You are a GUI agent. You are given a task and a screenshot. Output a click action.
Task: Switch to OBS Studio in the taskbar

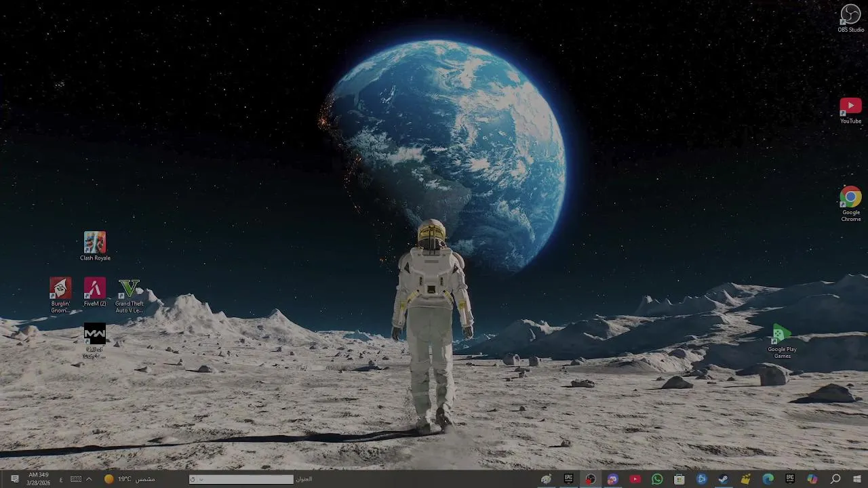pyautogui.click(x=591, y=479)
